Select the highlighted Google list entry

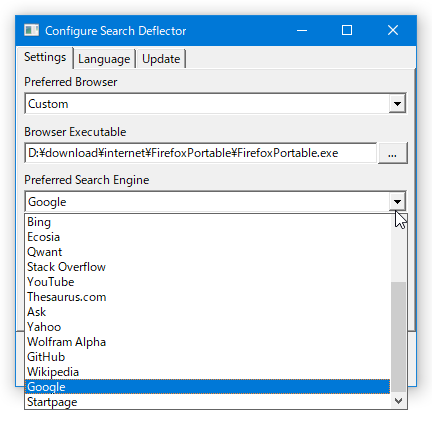click(207, 387)
